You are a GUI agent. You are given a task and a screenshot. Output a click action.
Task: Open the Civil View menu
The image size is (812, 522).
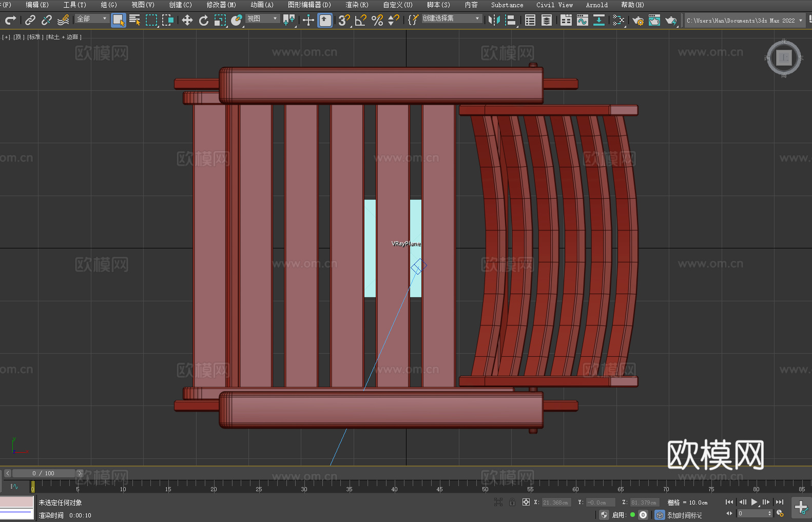tap(554, 5)
